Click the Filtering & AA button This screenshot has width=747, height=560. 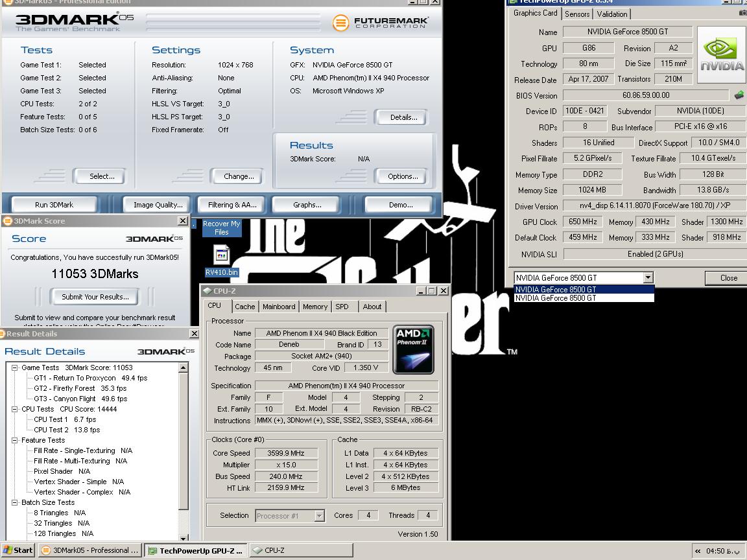[x=232, y=205]
